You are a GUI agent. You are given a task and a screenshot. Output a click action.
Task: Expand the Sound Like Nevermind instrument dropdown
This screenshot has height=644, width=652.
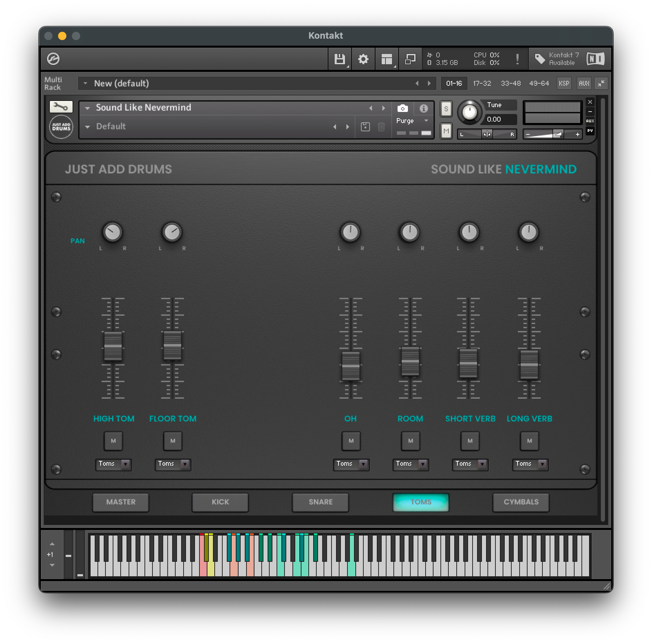[87, 108]
